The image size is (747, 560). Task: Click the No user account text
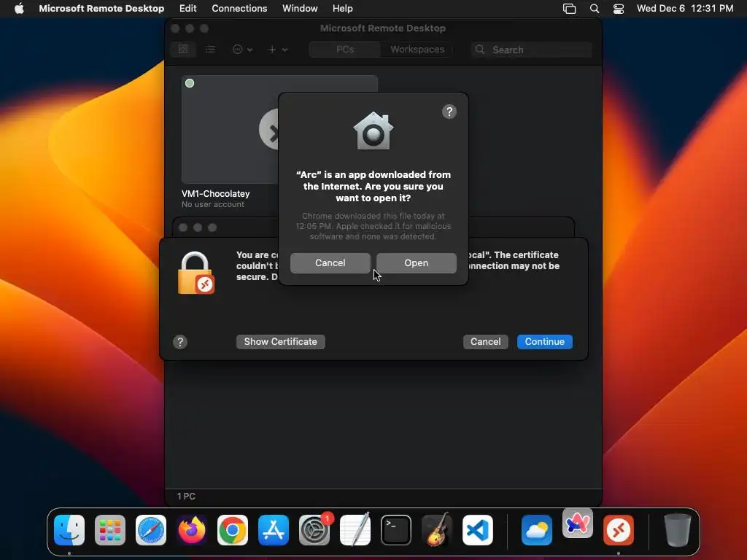point(213,204)
